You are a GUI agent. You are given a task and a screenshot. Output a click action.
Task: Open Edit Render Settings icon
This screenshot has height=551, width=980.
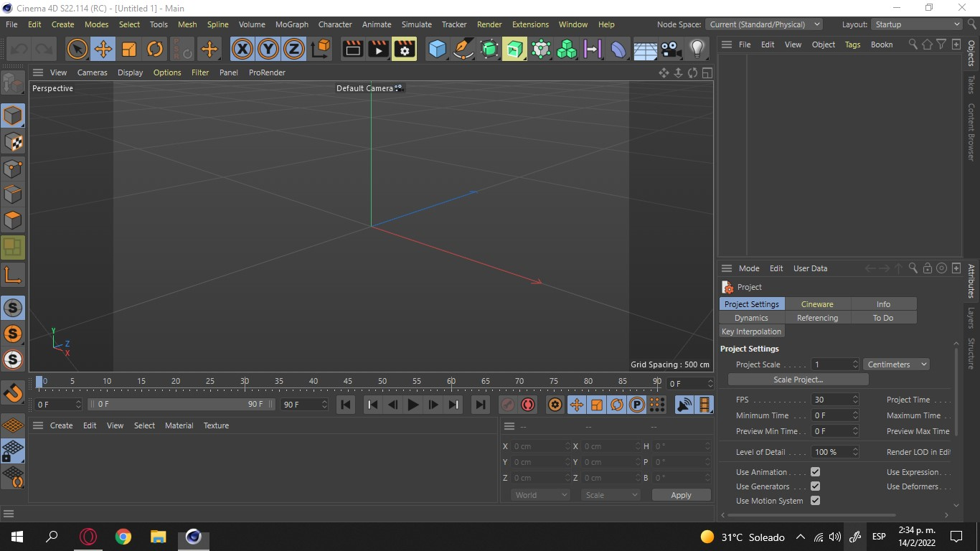405,49
